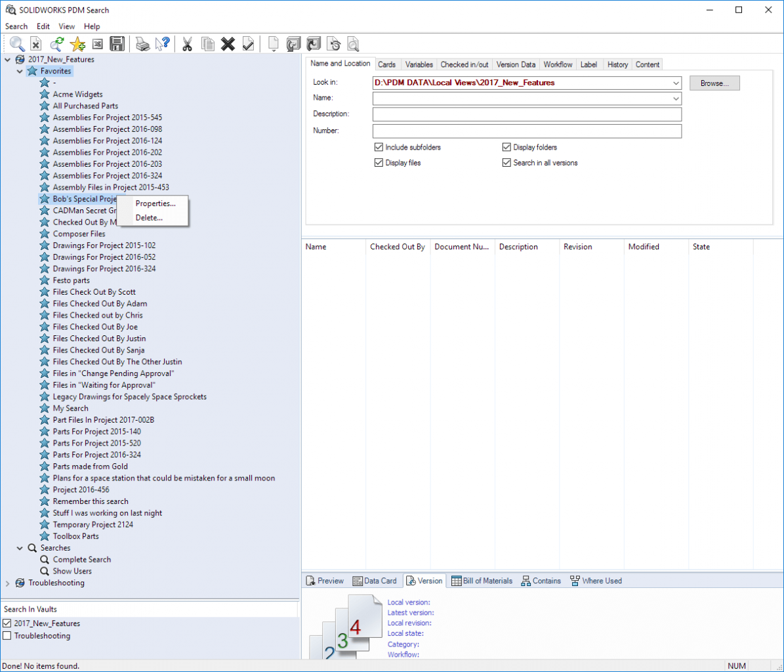This screenshot has height=672, width=784.
Task: Start search with the magnifying glass icon
Action: [17, 44]
